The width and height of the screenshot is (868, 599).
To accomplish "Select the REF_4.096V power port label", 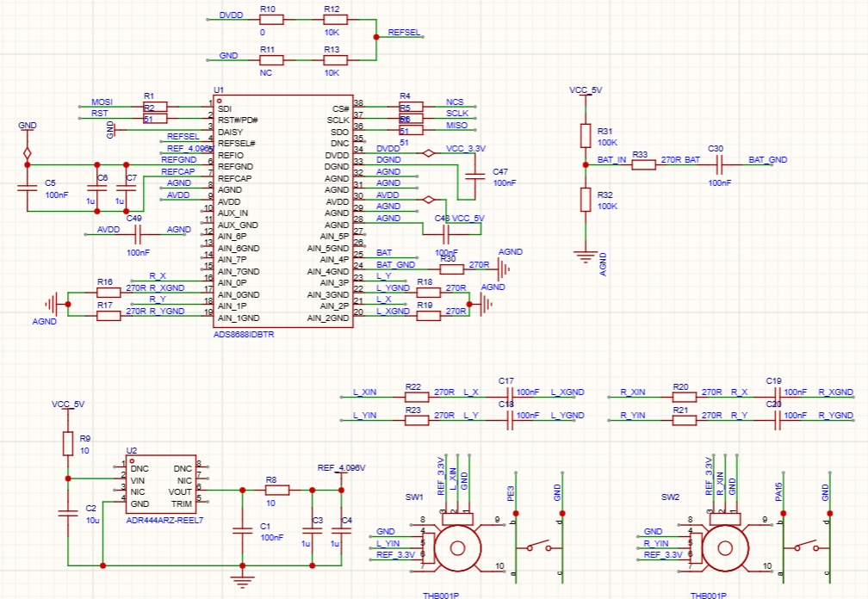I will pyautogui.click(x=341, y=468).
